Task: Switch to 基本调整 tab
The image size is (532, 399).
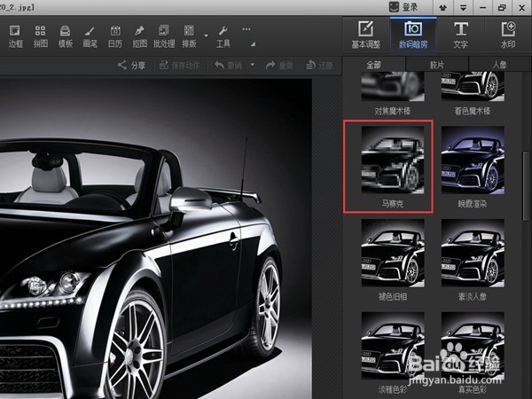Action: point(365,35)
